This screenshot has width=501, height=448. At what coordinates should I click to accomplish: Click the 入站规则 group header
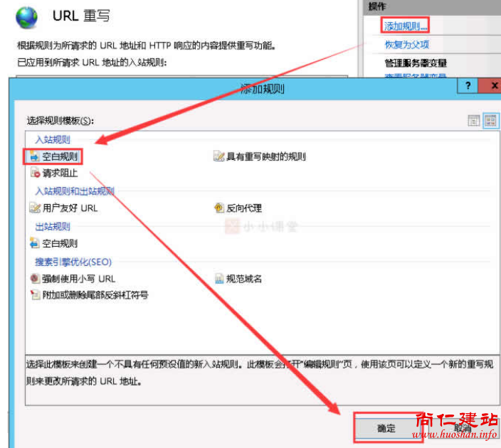(53, 139)
